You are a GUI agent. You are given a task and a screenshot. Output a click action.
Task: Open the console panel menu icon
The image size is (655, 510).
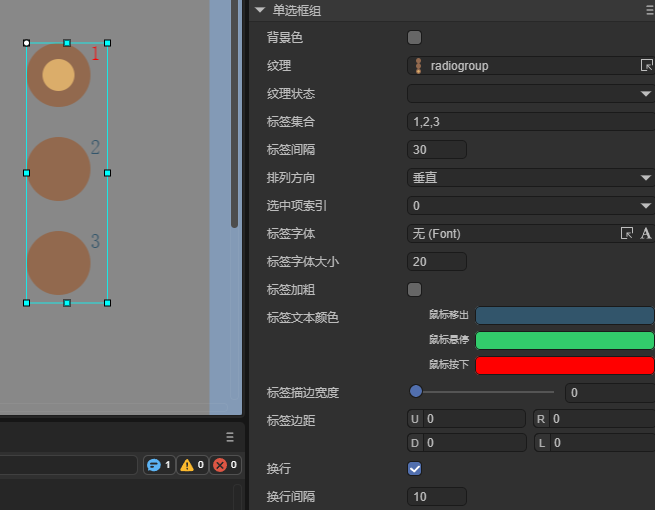[229, 437]
